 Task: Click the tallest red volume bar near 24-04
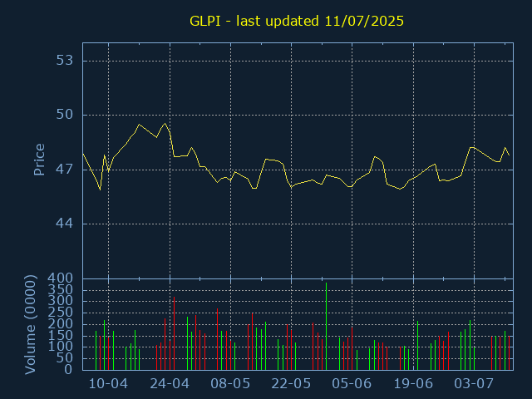(x=174, y=333)
